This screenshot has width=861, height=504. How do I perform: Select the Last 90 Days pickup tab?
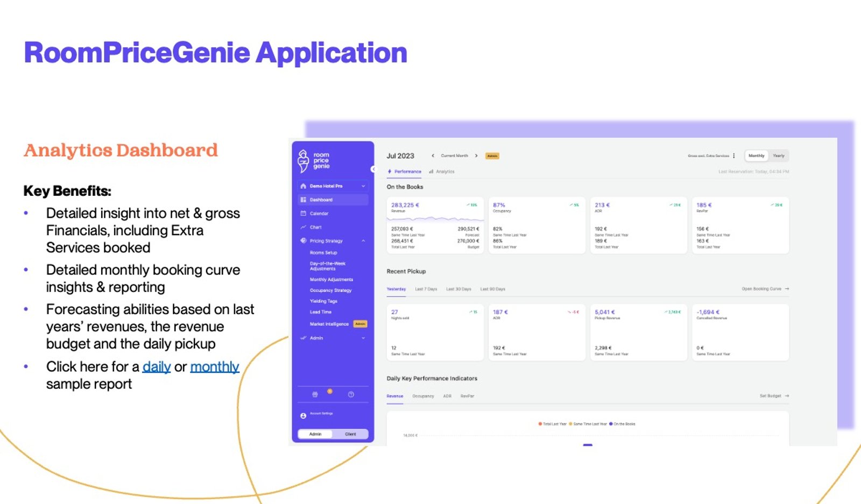point(493,289)
